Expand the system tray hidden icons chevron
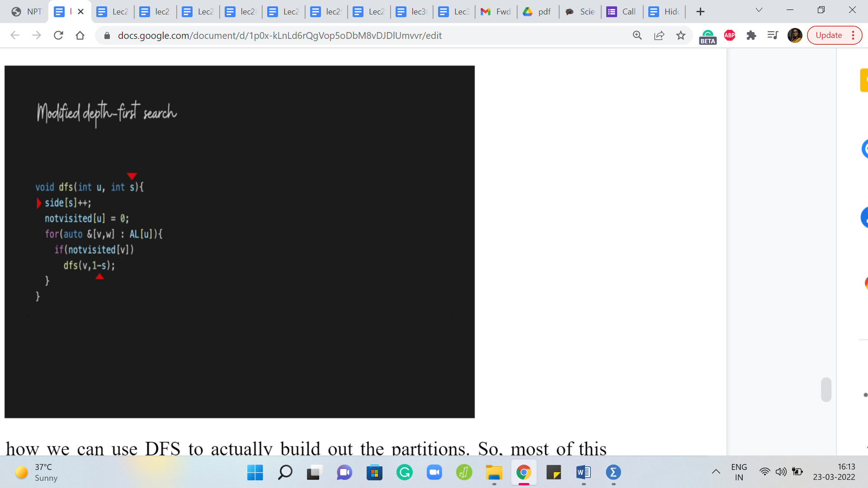The image size is (868, 488). click(716, 472)
